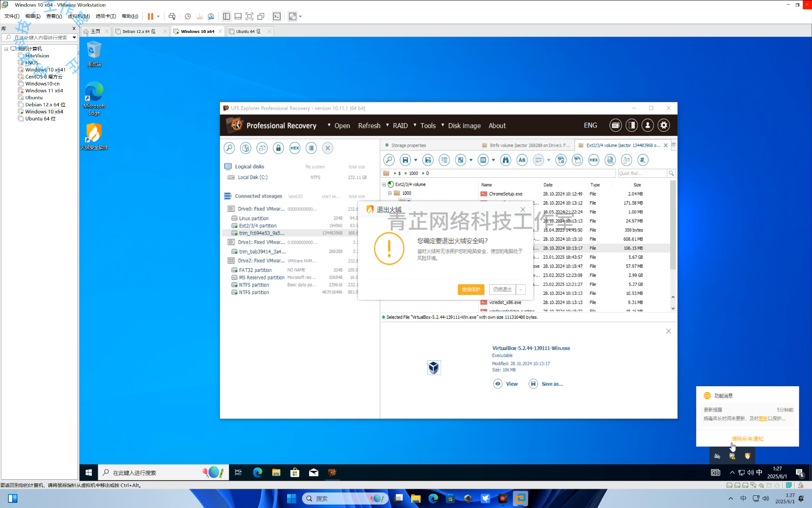Click the AB rename icon in explorer toolbar
This screenshot has width=812, height=508.
(x=522, y=160)
